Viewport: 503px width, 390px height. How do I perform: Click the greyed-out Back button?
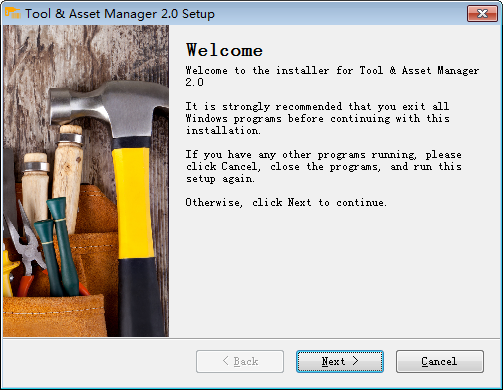[x=240, y=361]
